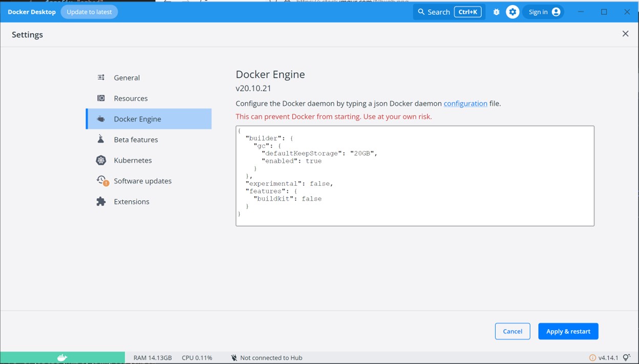Click the Not connected to Hub status indicator
639x364 pixels.
click(266, 357)
